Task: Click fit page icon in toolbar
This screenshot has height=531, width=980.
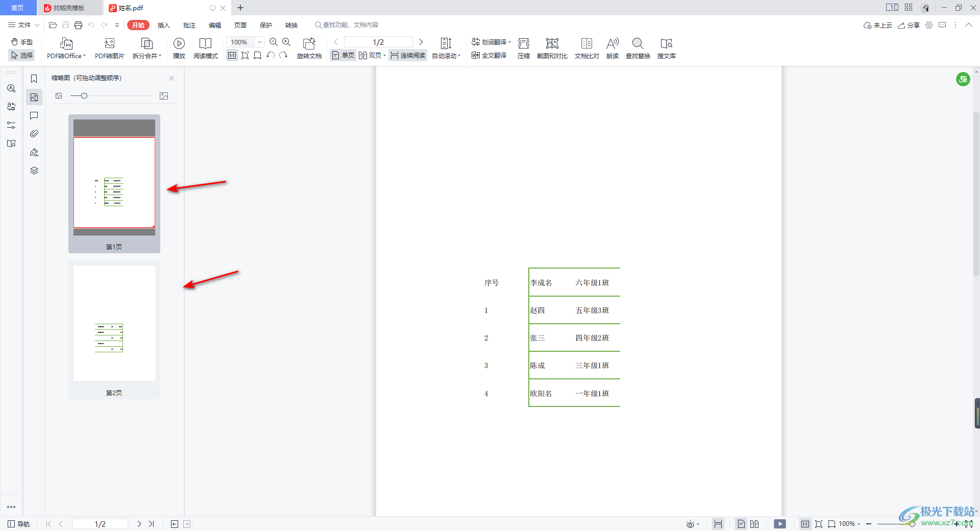Action: (245, 55)
